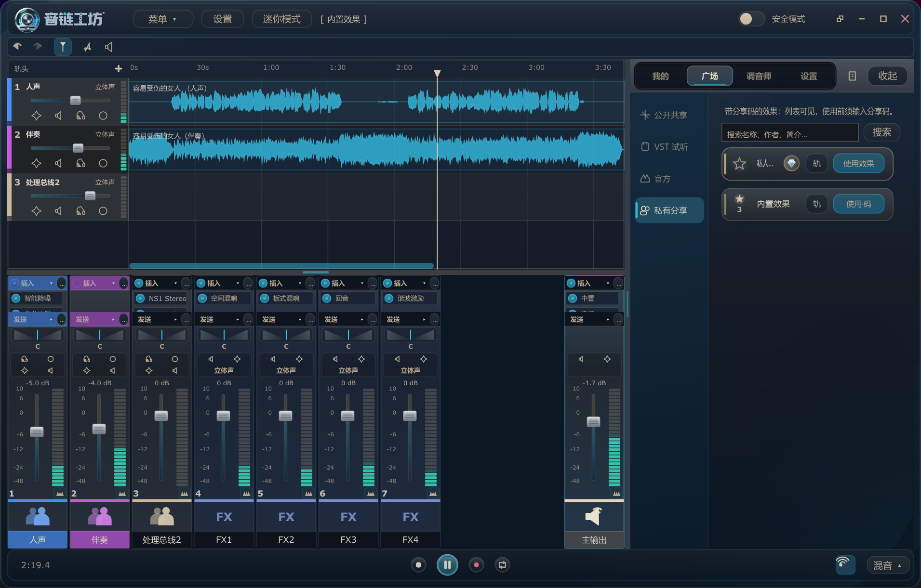Image resolution: width=921 pixels, height=588 pixels.
Task: Click the diamond badge on 私人 entry
Action: (791, 164)
